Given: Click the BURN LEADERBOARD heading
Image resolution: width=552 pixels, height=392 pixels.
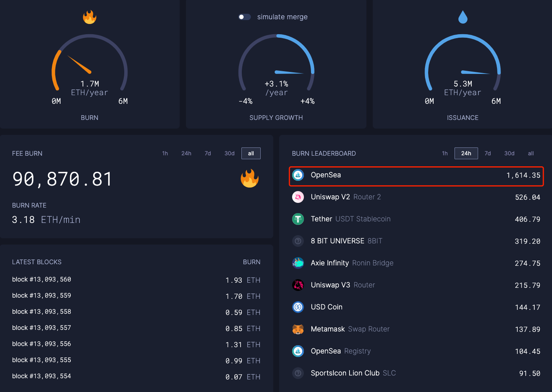Looking at the screenshot, I should (324, 153).
